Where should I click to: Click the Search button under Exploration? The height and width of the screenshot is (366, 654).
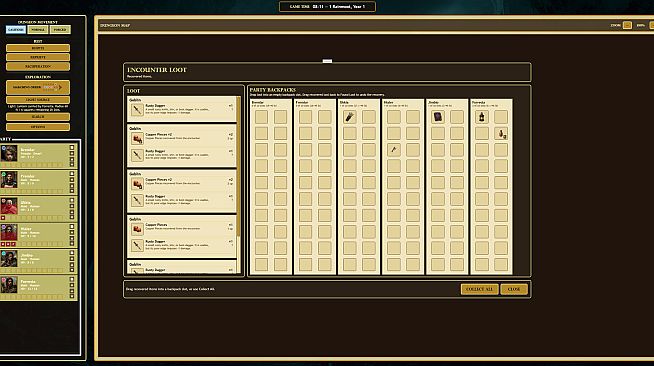coord(38,117)
